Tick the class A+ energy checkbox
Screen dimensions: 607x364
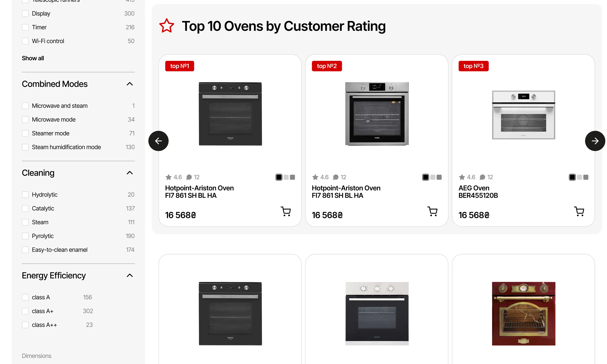(x=25, y=311)
